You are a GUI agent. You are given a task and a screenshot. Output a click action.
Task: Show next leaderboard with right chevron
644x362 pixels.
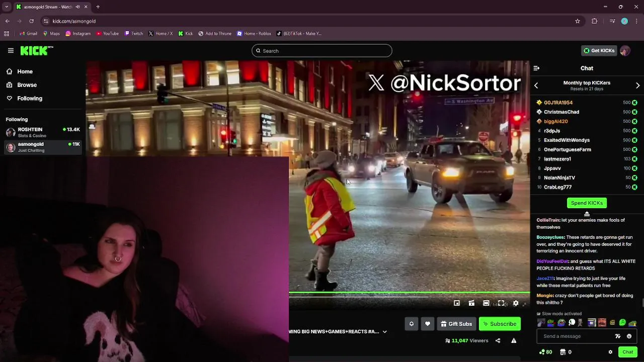point(637,85)
